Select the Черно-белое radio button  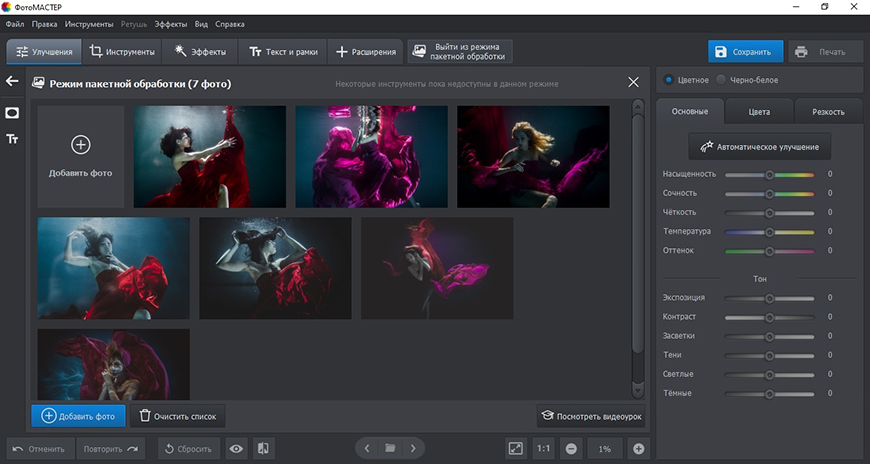(722, 80)
